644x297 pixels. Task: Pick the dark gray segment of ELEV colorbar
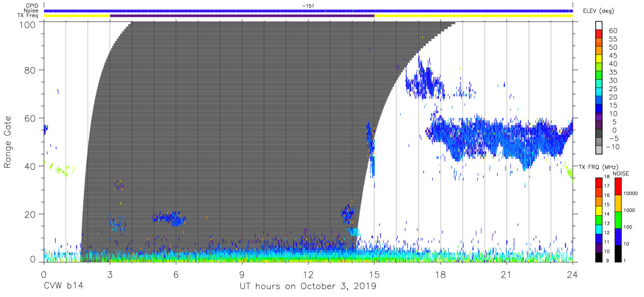point(600,134)
